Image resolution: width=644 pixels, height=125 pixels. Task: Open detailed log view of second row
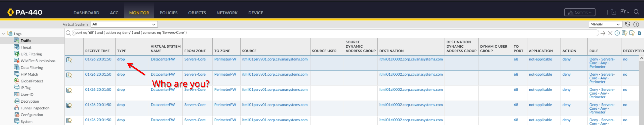point(69,75)
